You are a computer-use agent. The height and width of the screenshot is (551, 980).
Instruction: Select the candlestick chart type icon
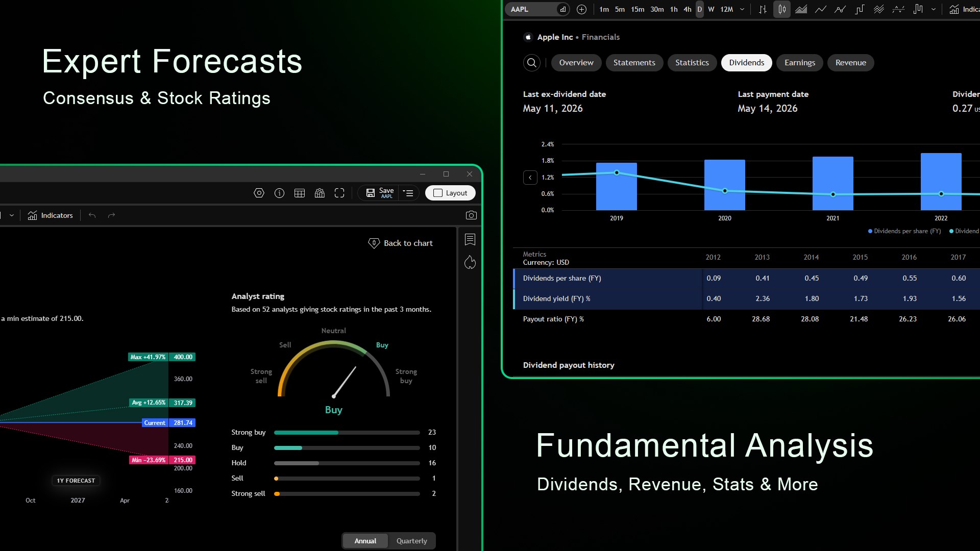782,9
